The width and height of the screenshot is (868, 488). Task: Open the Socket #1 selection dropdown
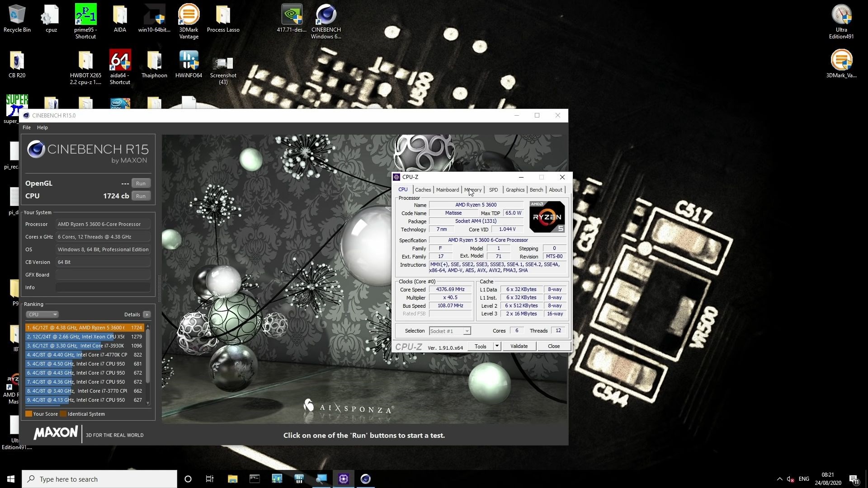tap(450, 331)
